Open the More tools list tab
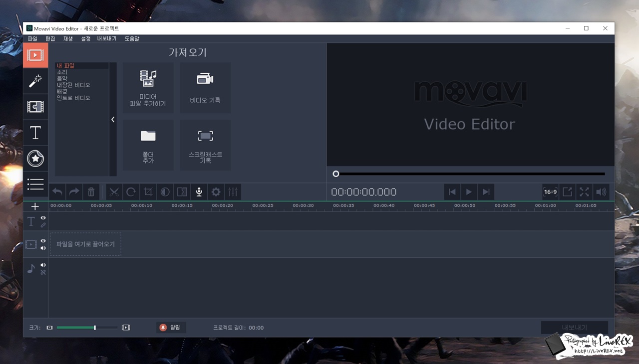This screenshot has width=639, height=364. pyautogui.click(x=35, y=184)
